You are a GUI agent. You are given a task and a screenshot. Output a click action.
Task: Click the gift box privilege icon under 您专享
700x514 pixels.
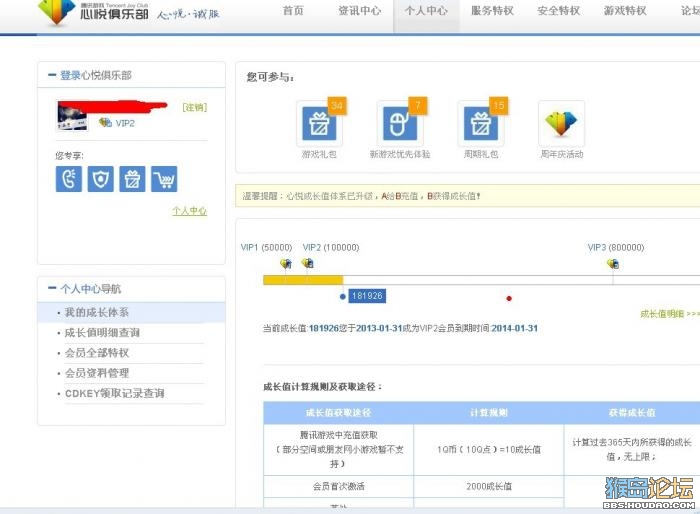click(132, 179)
